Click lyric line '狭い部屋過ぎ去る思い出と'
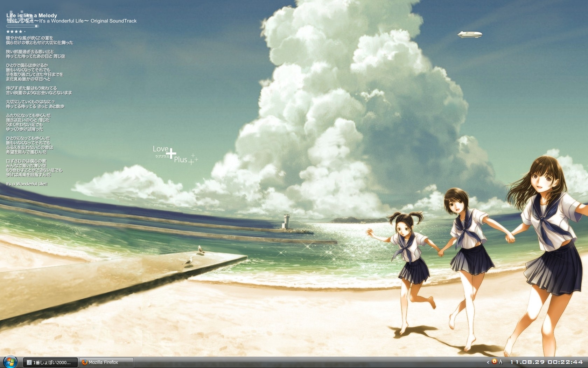 tap(30, 52)
